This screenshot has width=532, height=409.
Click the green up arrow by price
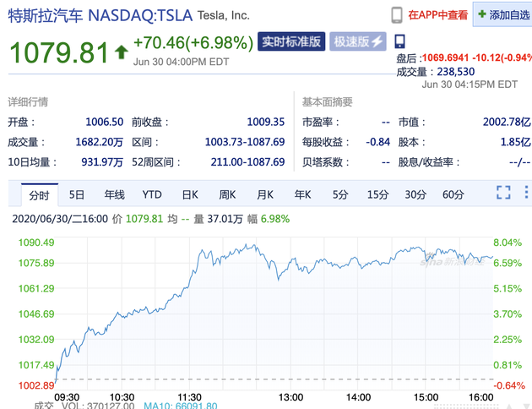tap(121, 52)
